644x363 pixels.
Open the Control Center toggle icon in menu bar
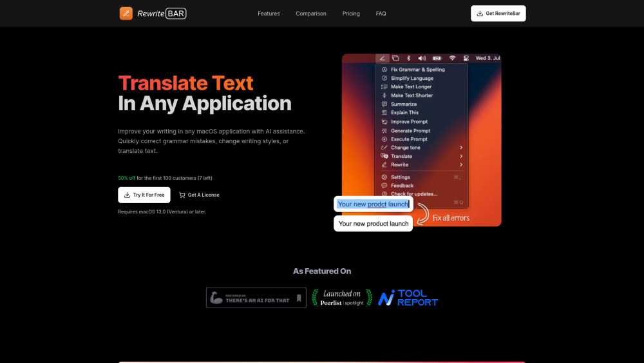coord(465,58)
